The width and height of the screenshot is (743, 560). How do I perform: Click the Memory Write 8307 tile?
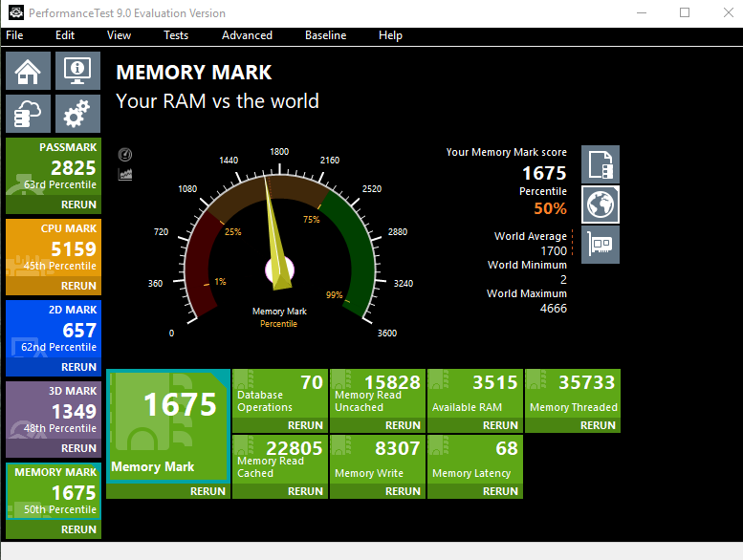378,460
